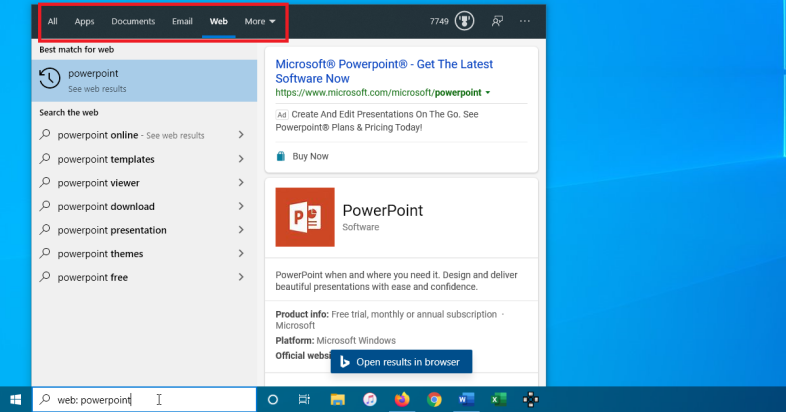Screen dimensions: 786x412
Task: Expand the powerpoint online suggestion arrow
Action: coord(241,135)
